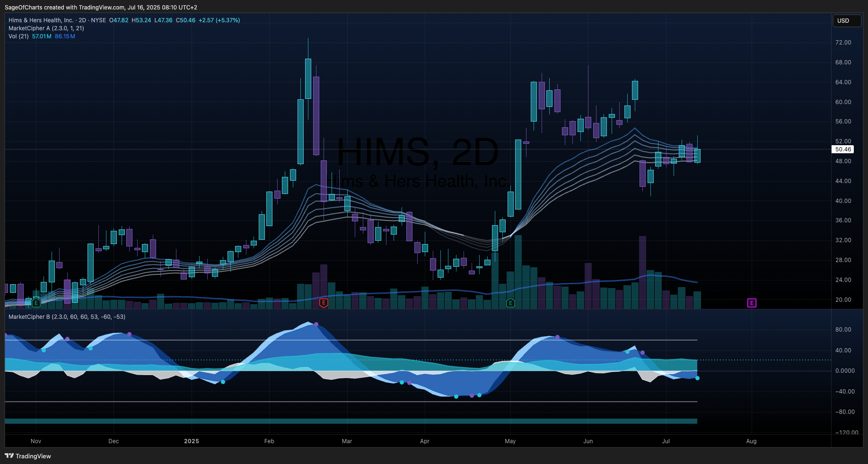This screenshot has width=868, height=464.
Task: Click the 2025 label on the time axis
Action: coord(192,441)
